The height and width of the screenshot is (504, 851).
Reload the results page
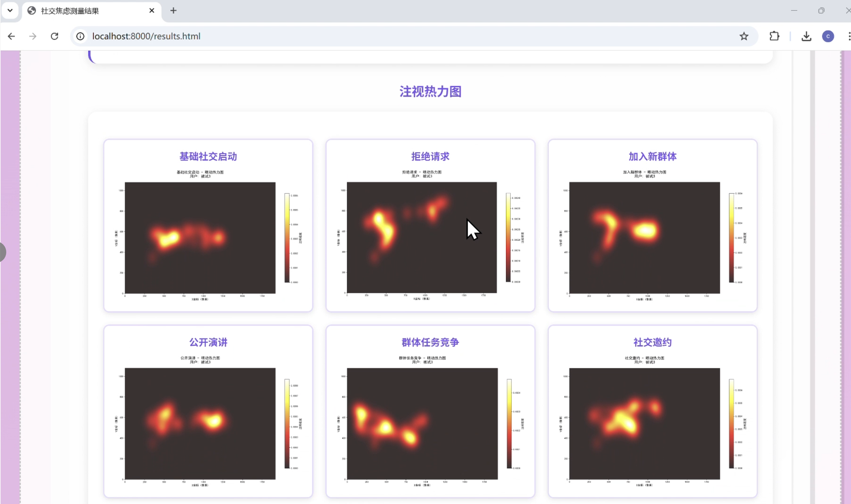tap(54, 36)
